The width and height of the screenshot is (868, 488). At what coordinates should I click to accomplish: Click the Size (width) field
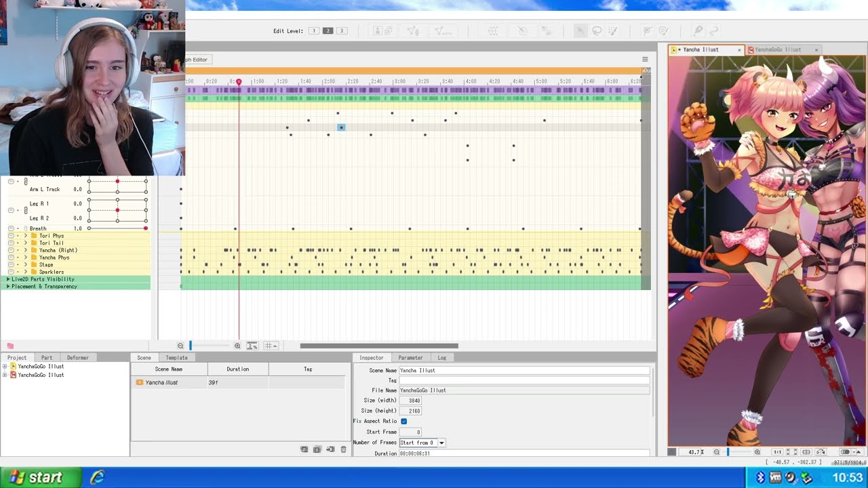[x=410, y=401]
